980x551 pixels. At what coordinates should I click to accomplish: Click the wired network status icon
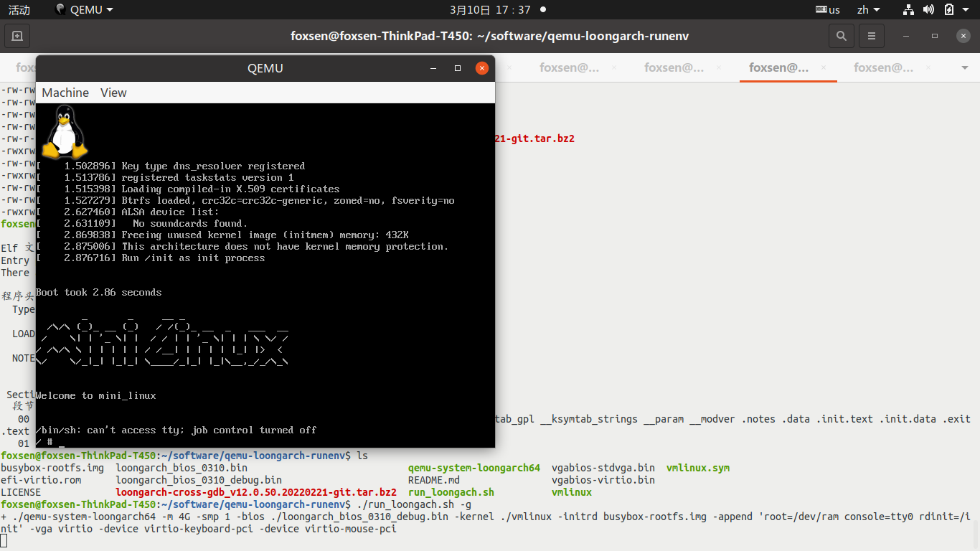pos(908,10)
